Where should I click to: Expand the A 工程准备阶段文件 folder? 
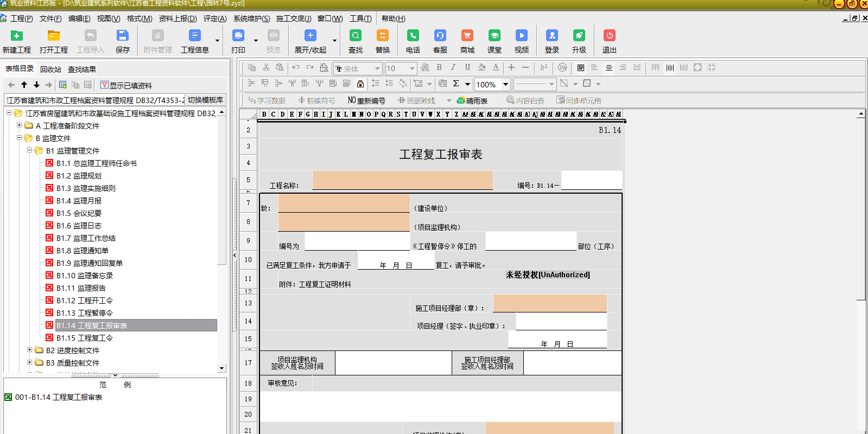click(x=20, y=125)
